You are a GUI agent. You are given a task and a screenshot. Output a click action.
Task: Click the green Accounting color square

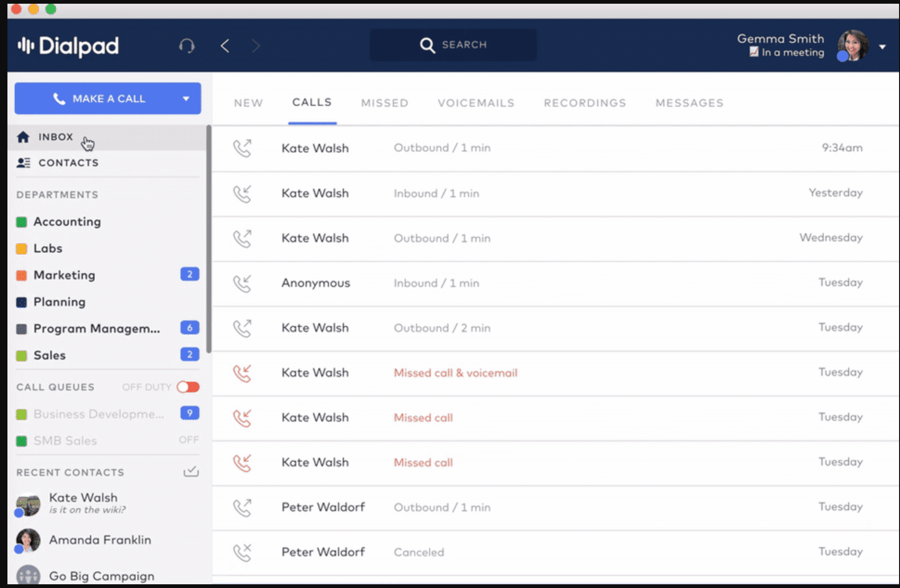pos(21,222)
